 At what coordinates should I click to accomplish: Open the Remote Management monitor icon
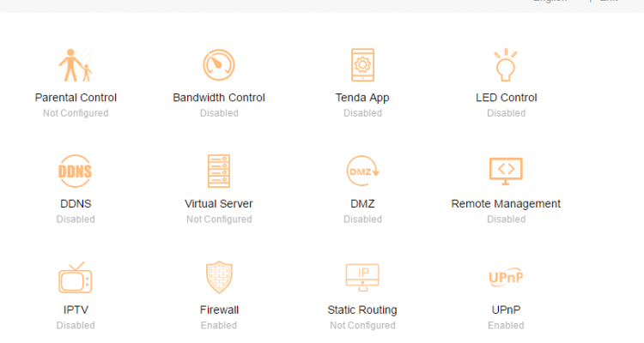[x=506, y=171]
